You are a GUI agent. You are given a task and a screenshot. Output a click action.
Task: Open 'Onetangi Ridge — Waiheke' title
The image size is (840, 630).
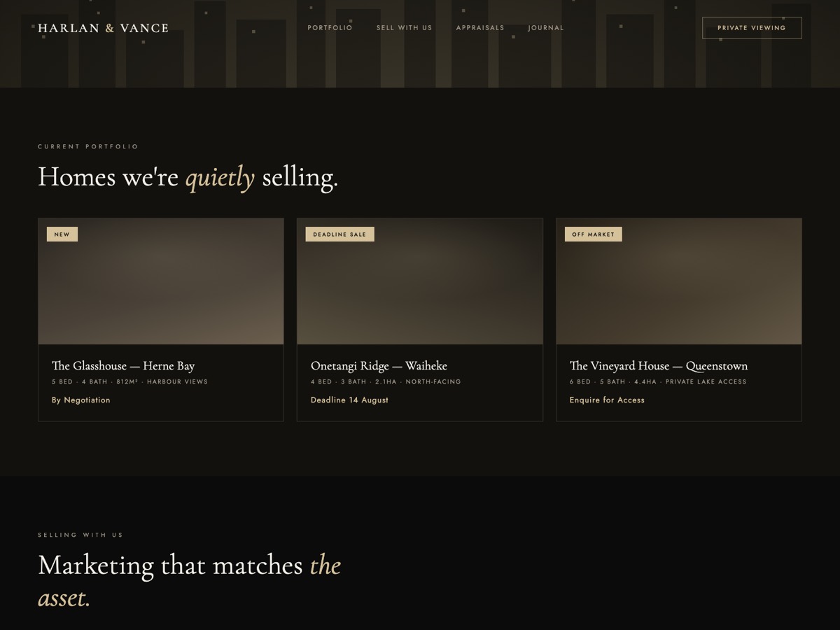(x=379, y=365)
